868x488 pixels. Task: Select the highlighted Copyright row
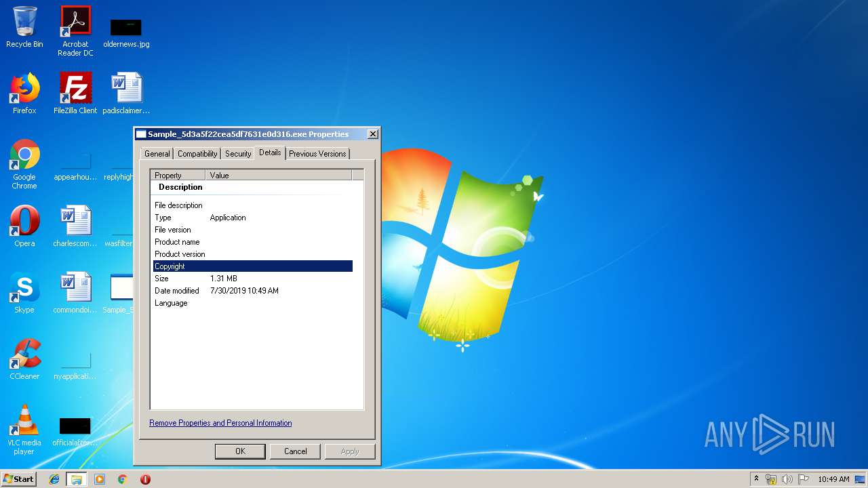pos(253,266)
